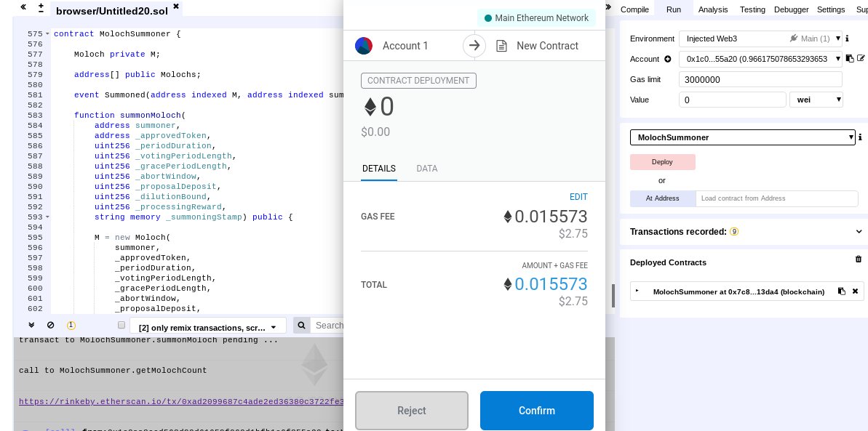Edit the gas fee in MetaMask
868x431 pixels.
coord(578,197)
